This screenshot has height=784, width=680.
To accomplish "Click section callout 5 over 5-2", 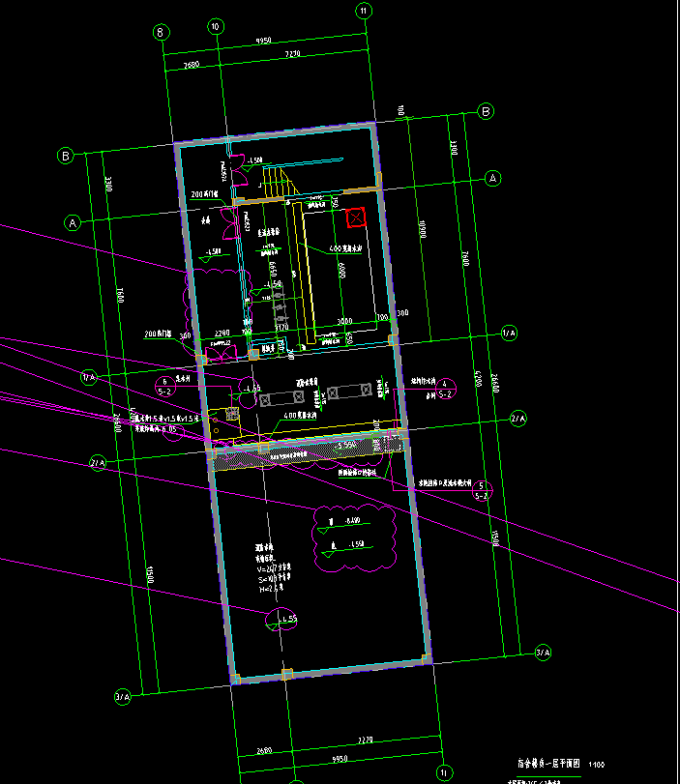I will coord(481,490).
